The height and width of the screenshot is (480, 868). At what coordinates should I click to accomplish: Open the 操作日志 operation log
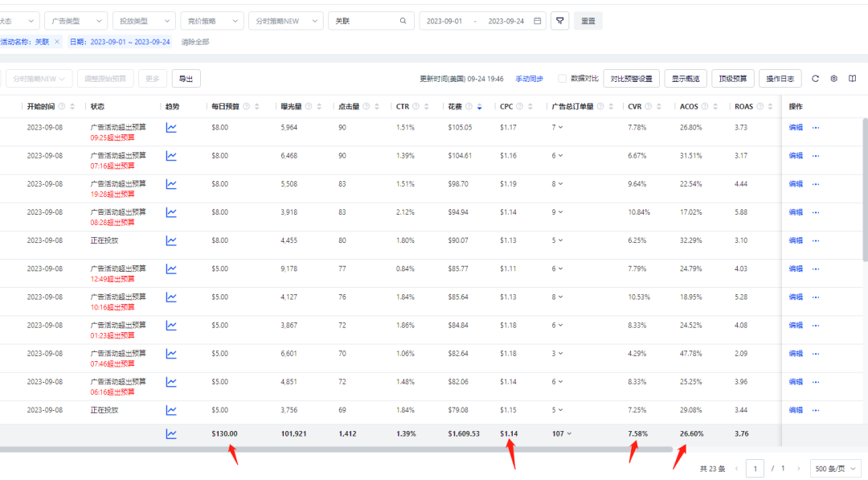[780, 79]
